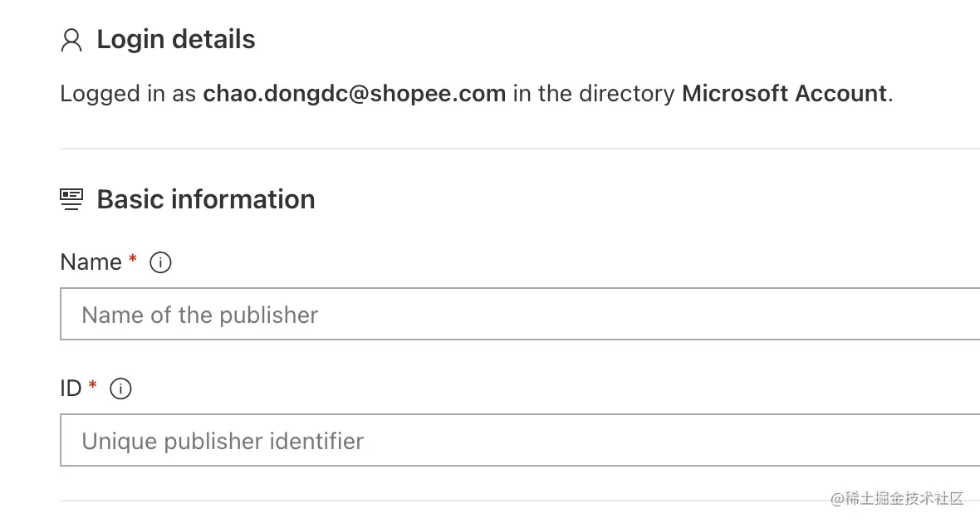Click the Login details heading
Screen dimensions: 980x523
(176, 40)
